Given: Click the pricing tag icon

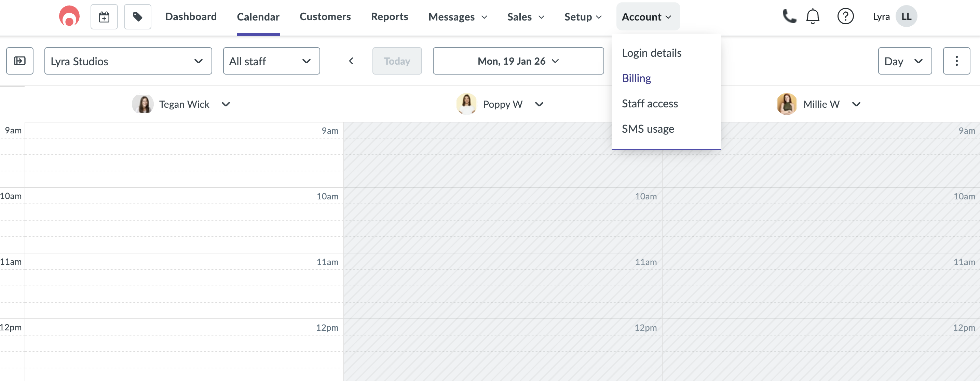Looking at the screenshot, I should [x=137, y=16].
